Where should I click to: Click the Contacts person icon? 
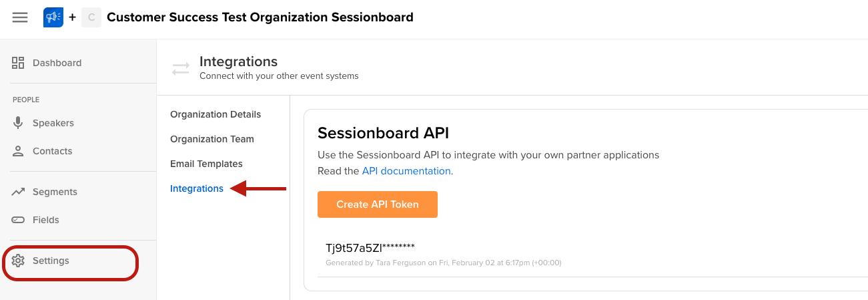pos(19,151)
